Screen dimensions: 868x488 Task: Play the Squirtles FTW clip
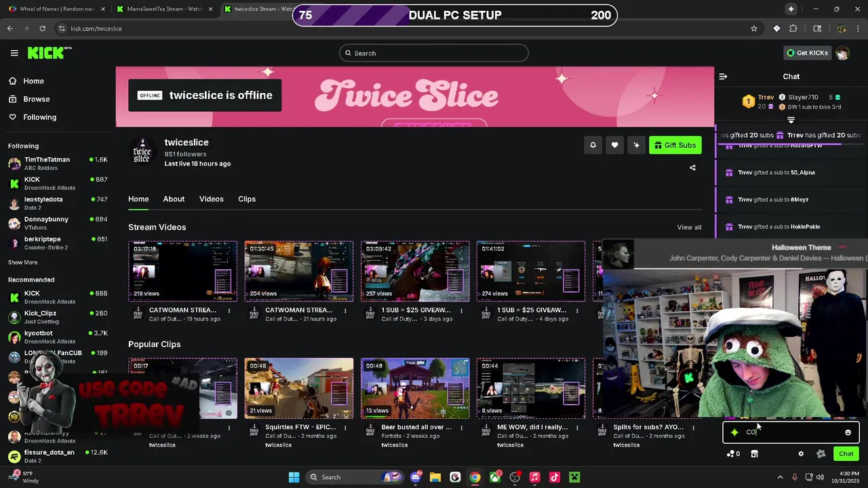coord(299,388)
